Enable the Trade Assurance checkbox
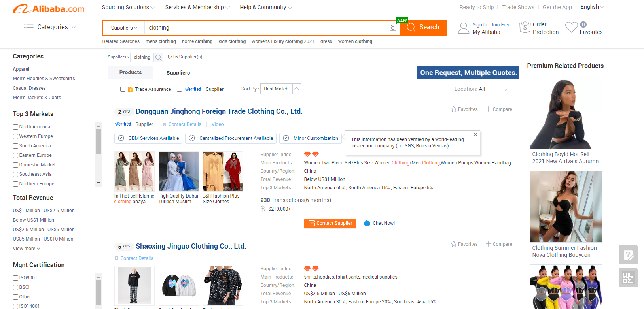Image resolution: width=644 pixels, height=309 pixels. pyautogui.click(x=123, y=89)
